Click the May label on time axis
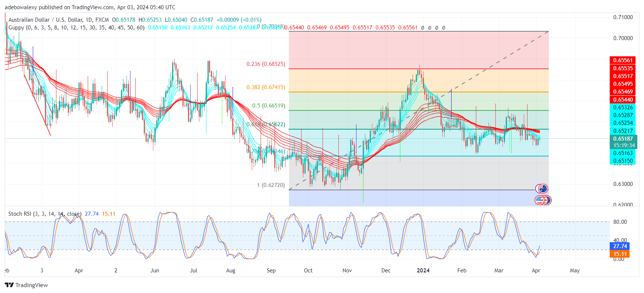The width and height of the screenshot is (644, 293). point(575,271)
